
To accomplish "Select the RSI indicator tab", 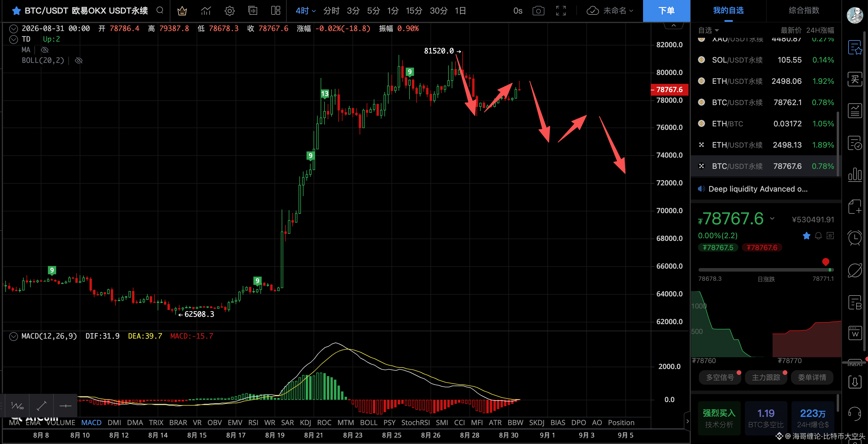I will pyautogui.click(x=253, y=422).
